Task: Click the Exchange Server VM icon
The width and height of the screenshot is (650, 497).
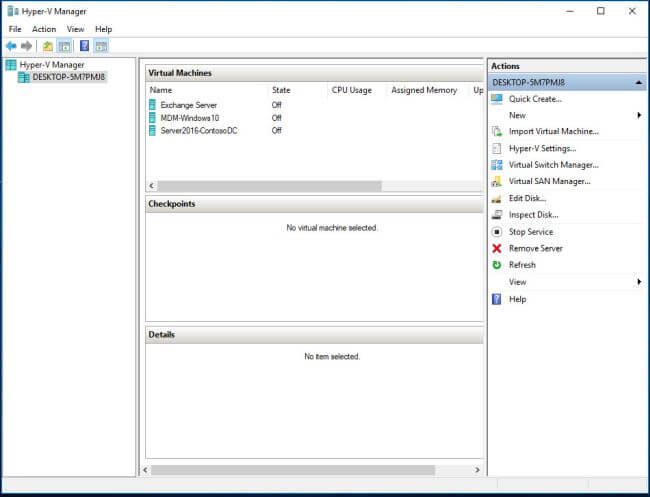Action: (153, 105)
